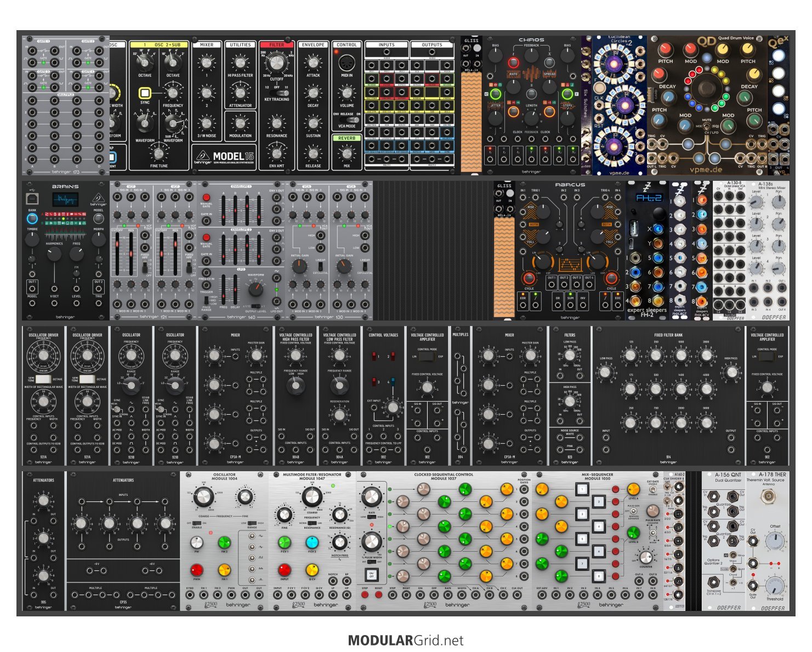
Task: Click the Pan 1 knob on A-138s mixer
Action: click(778, 203)
